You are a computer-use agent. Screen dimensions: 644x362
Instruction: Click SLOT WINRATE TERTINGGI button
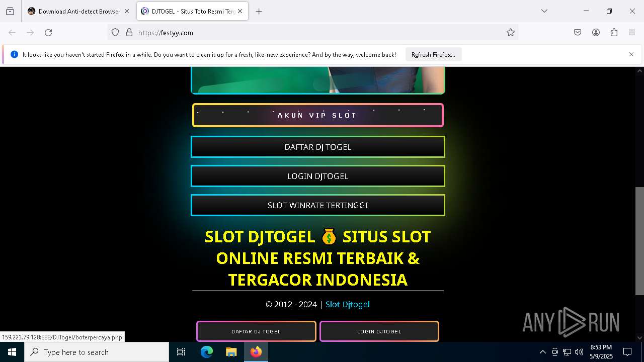coord(317,205)
